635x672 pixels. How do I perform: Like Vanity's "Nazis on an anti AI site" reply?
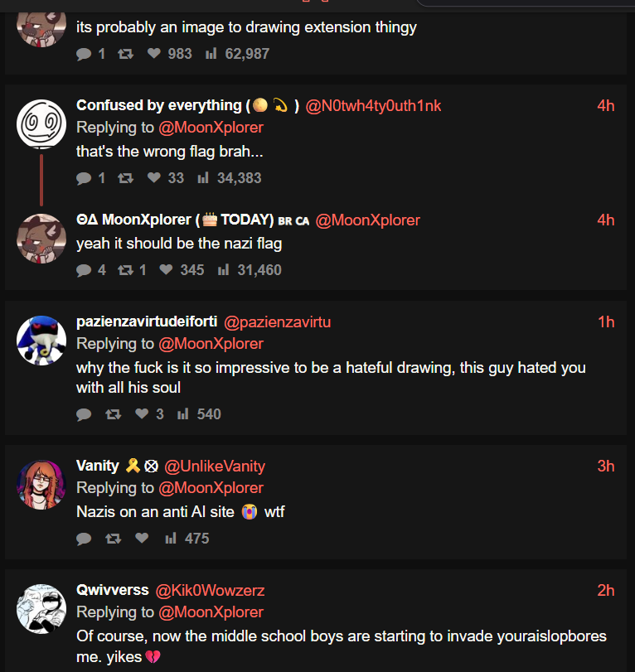point(142,539)
